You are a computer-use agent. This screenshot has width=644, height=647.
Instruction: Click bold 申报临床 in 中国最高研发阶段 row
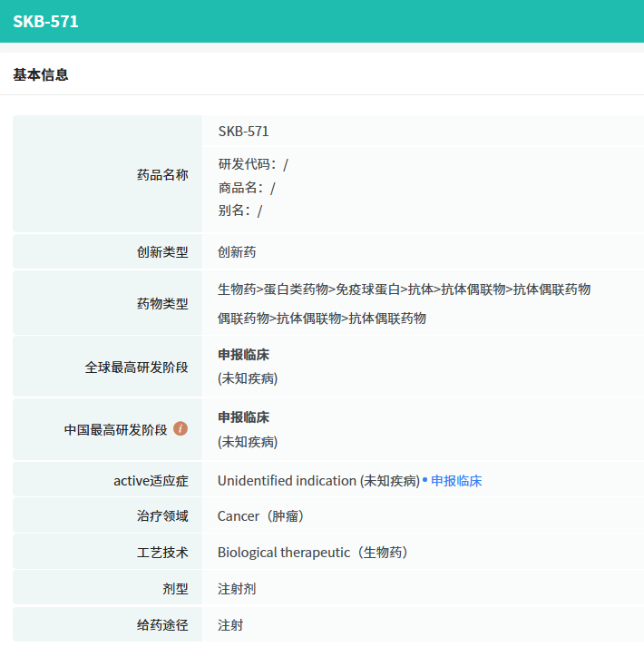pyautogui.click(x=243, y=417)
